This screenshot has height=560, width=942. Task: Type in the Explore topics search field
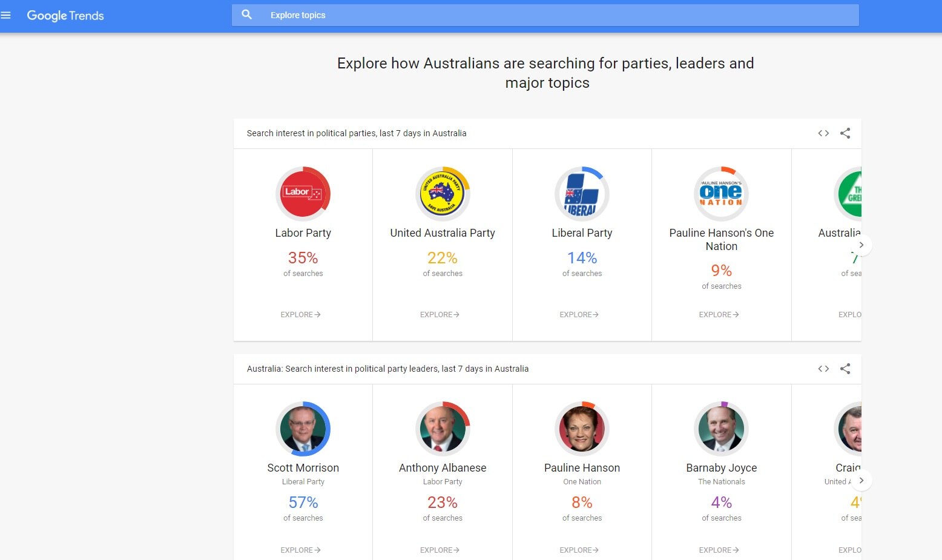[545, 15]
